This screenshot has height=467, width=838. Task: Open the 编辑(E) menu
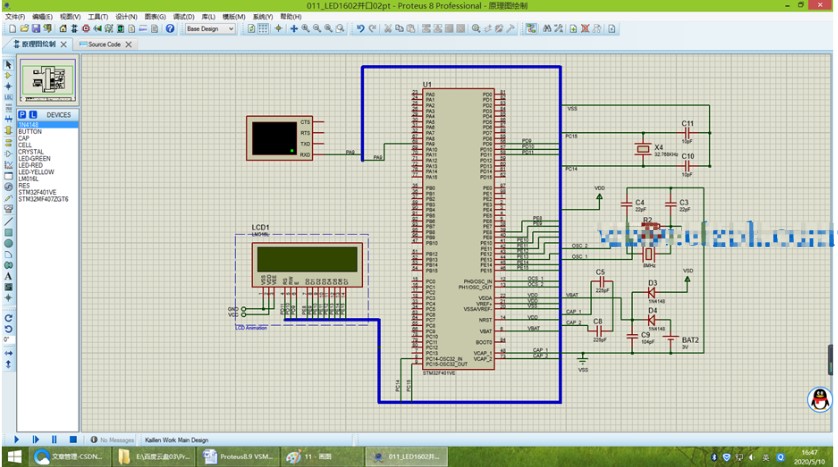[42, 17]
